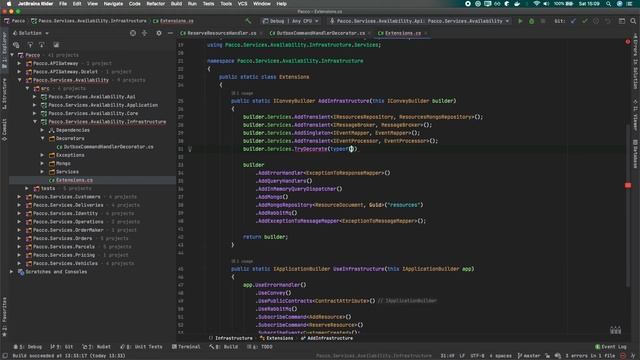This screenshot has height=360, width=640.
Task: Commit changes with the green Git checkmark
Action: [584, 21]
